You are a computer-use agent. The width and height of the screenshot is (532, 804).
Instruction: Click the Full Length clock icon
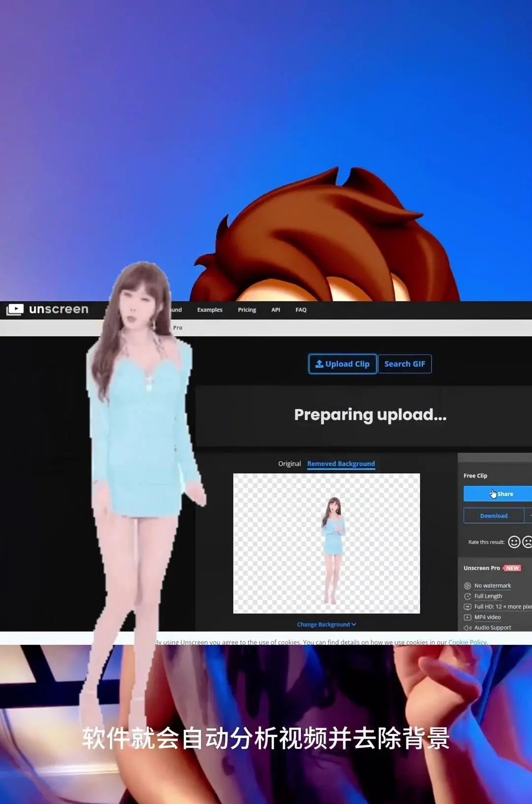tap(467, 596)
